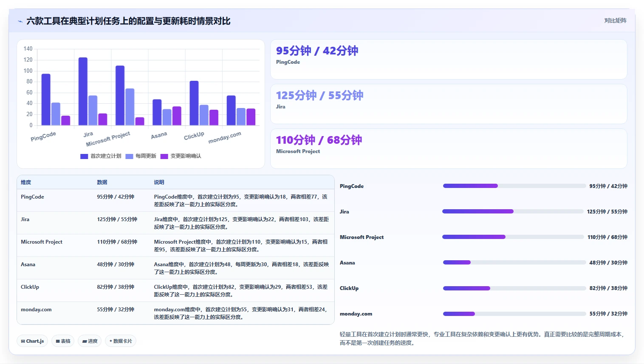The height and width of the screenshot is (364, 644).
Task: Click the Microsoft Project progress bar
Action: pyautogui.click(x=513, y=237)
